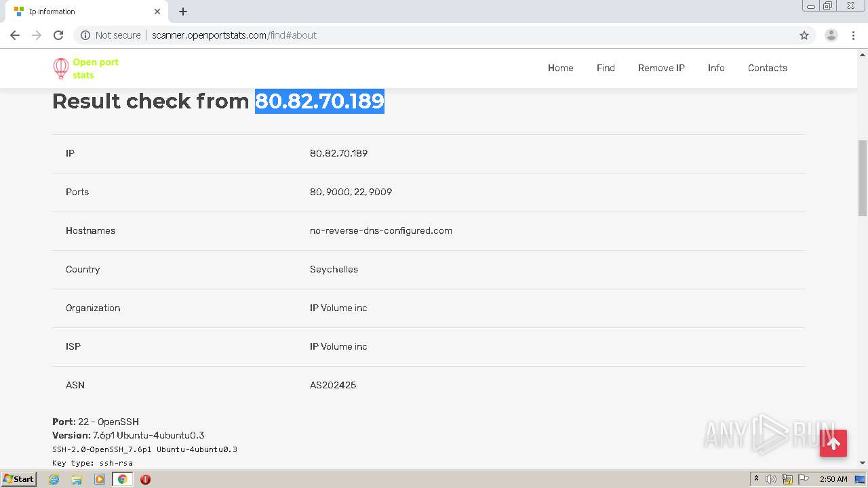
Task: Click the page vertical scrollbar thumb
Action: coord(863,178)
